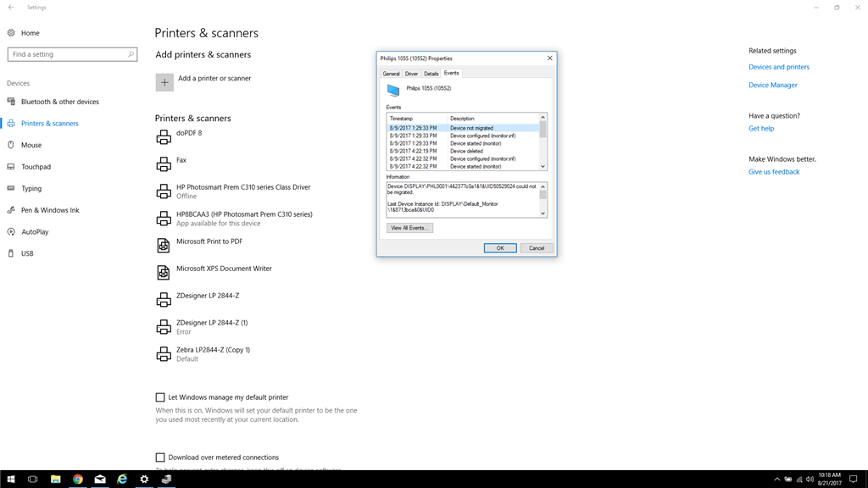Toggle Download over metered connections checkbox
The image size is (868, 488).
160,457
